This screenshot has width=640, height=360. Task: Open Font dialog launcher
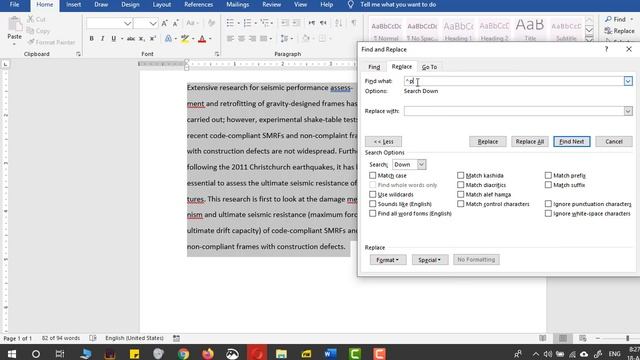tap(217, 54)
